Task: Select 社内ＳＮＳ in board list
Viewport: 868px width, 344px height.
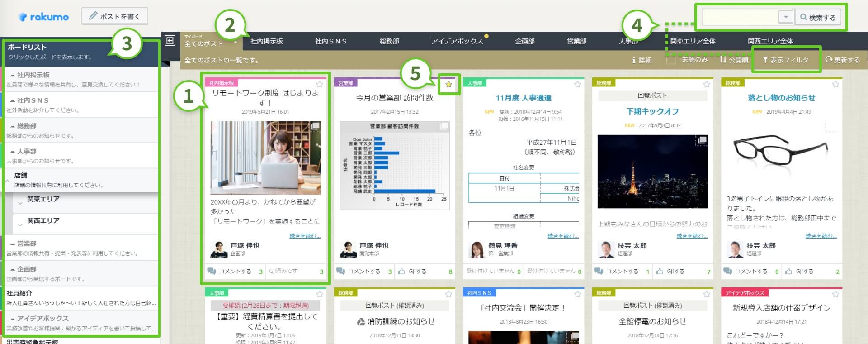Action: [80, 105]
